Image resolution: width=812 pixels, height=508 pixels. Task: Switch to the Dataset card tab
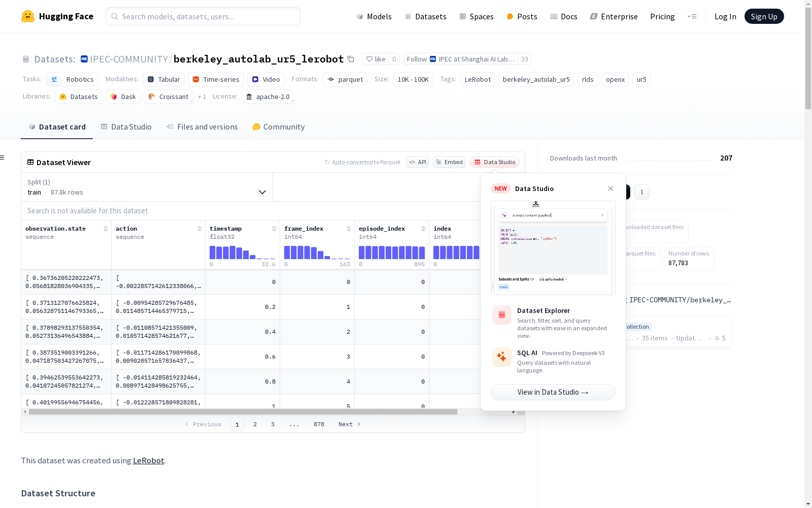tap(57, 127)
